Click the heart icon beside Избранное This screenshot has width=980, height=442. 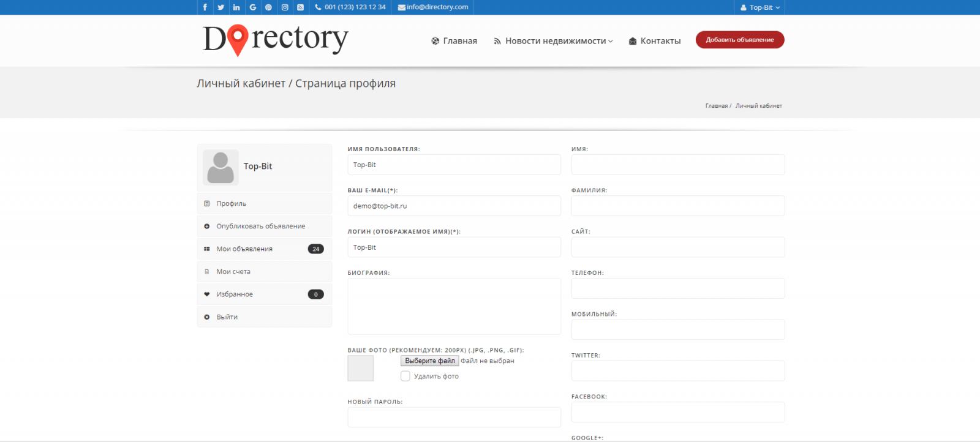207,294
